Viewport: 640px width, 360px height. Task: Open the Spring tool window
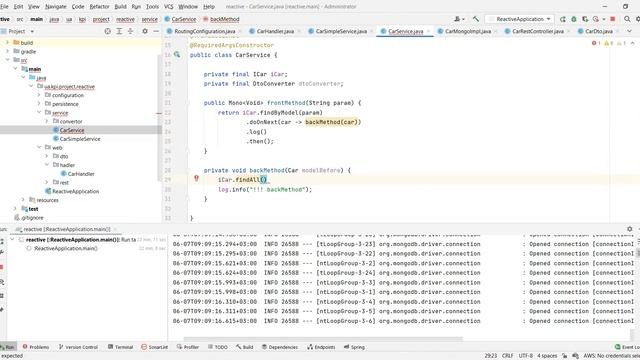(354, 347)
